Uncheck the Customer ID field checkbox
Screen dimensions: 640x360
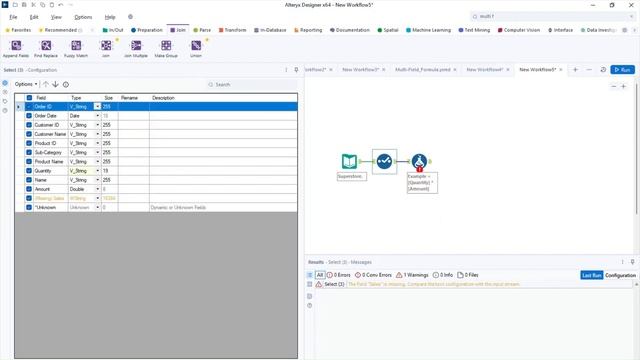[29, 125]
